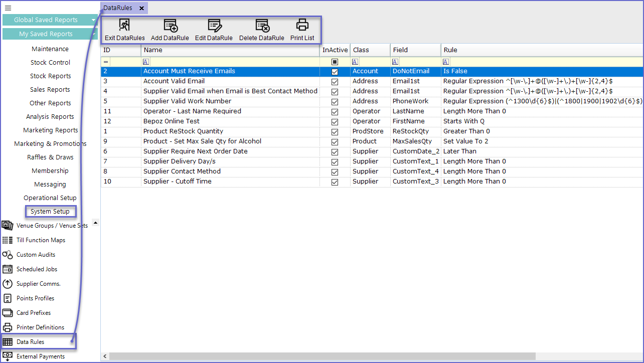Select the Marketing Reports menu section
Screen dimensions: 644x363
pos(50,130)
